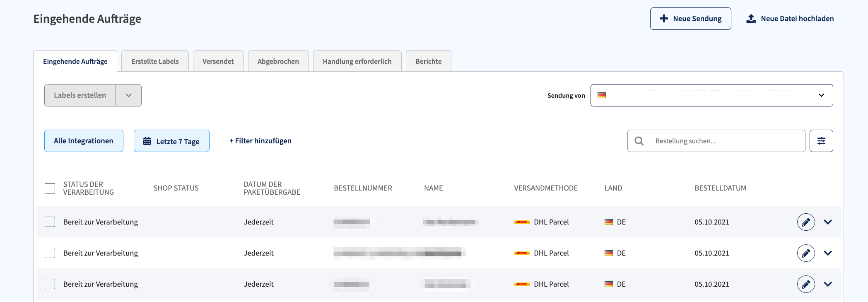This screenshot has width=868, height=302.
Task: Open the filter sliders settings icon
Action: click(x=821, y=141)
